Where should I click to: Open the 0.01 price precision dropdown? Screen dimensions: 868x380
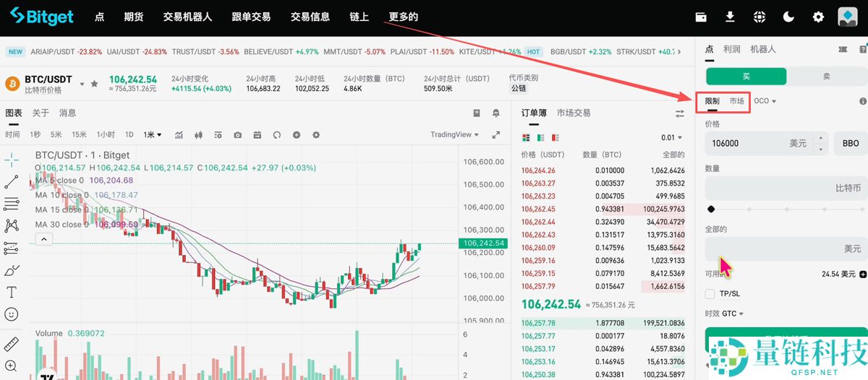coord(671,137)
